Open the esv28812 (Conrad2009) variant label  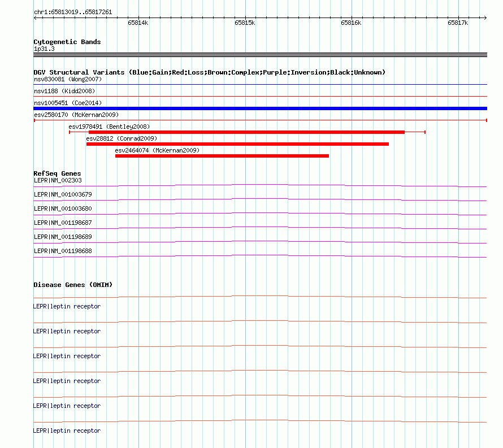coord(122,138)
